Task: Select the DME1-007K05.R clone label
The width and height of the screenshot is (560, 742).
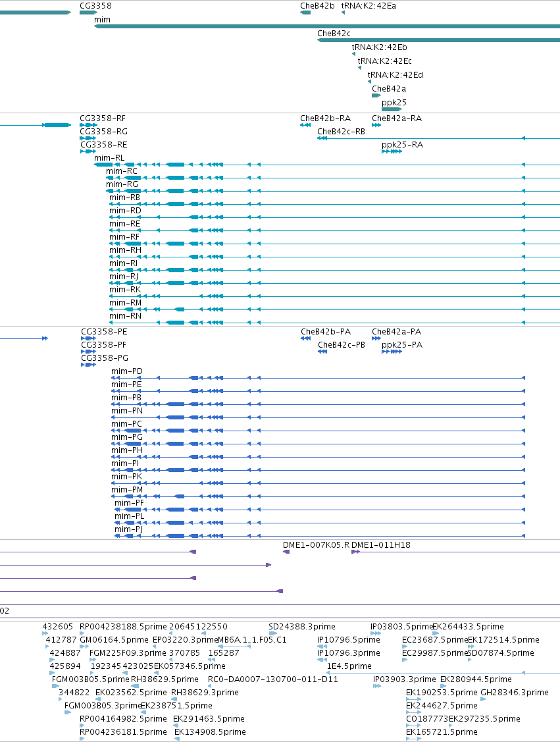Action: (x=316, y=544)
